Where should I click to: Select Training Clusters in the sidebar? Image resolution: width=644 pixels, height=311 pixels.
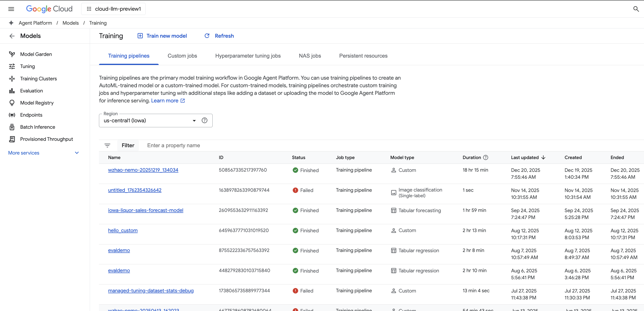coord(39,78)
